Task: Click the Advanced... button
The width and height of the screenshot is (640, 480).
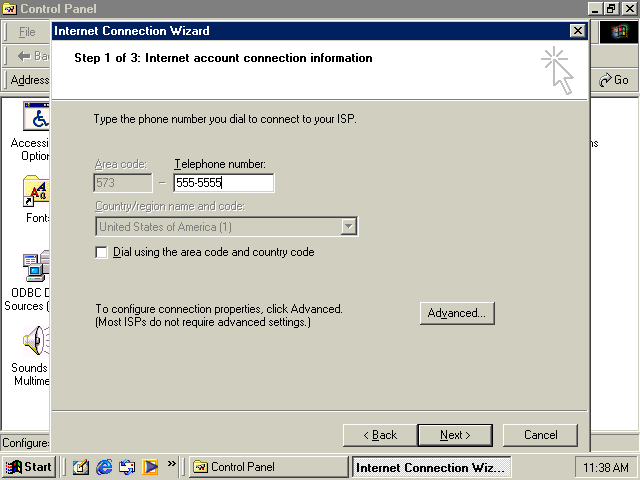Action: pyautogui.click(x=457, y=313)
